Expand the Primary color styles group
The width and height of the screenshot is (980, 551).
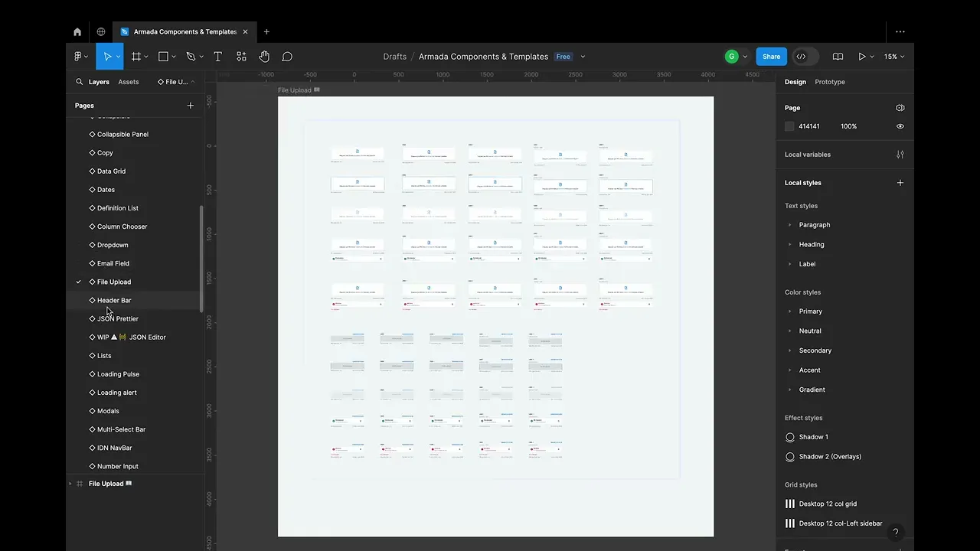click(x=790, y=311)
